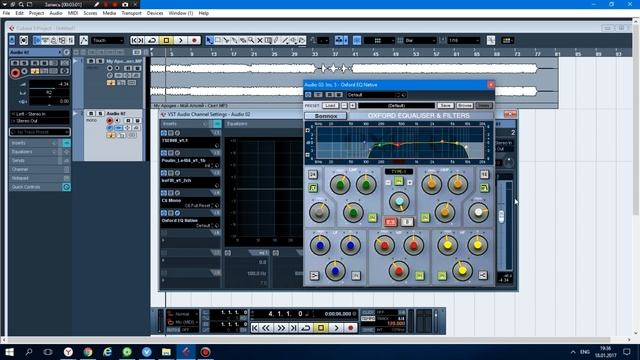
Task: Open the Audio menu
Action: pos(56,13)
